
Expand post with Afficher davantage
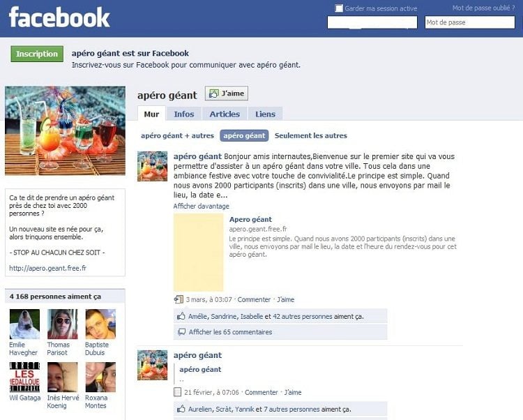[201, 207]
